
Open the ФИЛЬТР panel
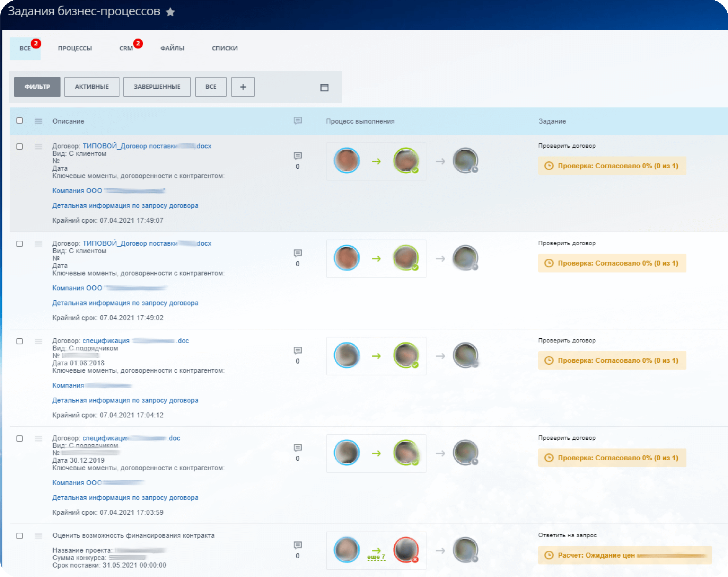37,87
